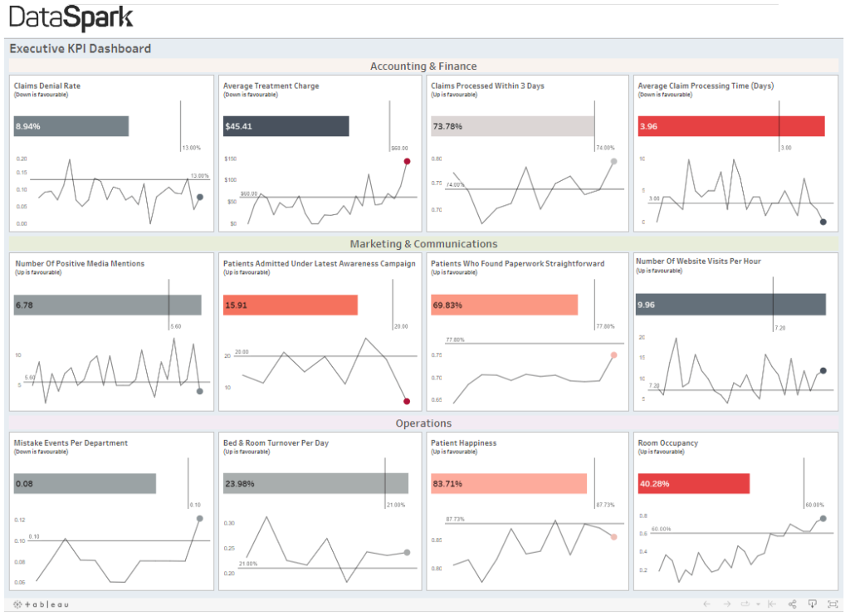Screen dimensions: 850x616
Task: Revert dashboard to its original view
Action: point(772,604)
